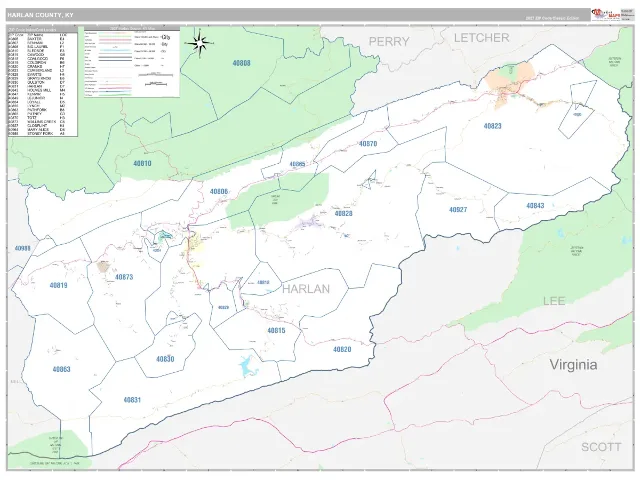Select ZIP code label 40810
The image size is (640, 480).
point(142,163)
